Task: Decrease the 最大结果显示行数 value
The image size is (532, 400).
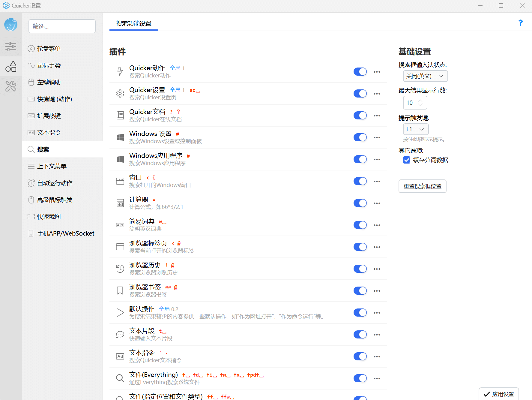Action: coord(420,105)
